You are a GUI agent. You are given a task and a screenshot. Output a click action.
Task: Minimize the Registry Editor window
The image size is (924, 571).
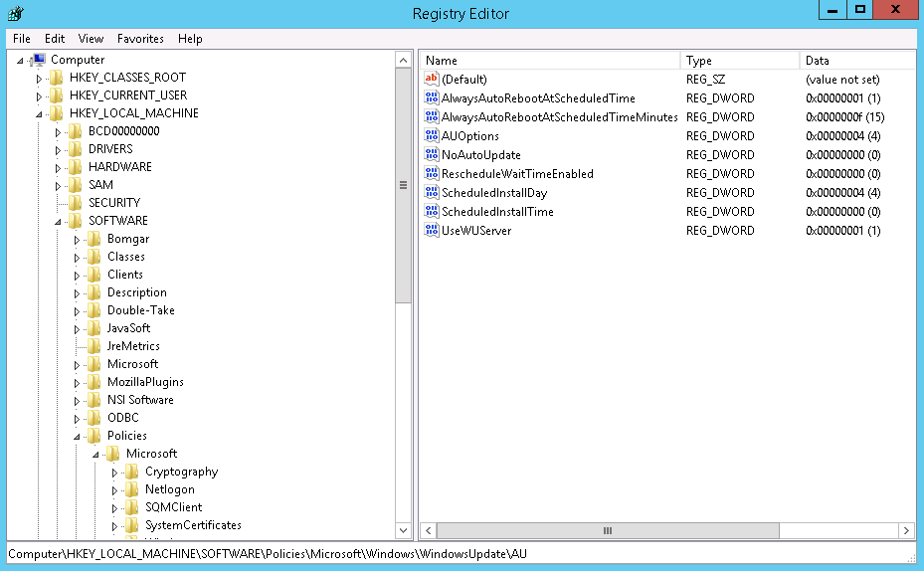coord(832,10)
